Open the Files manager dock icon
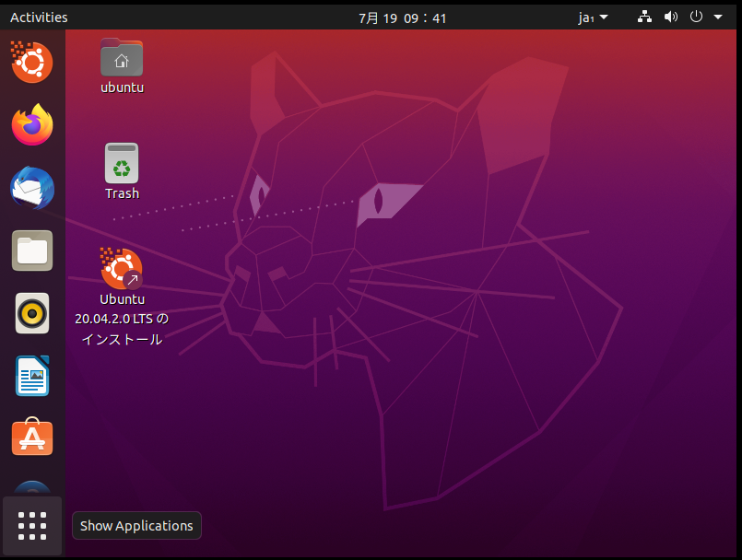 pos(32,251)
